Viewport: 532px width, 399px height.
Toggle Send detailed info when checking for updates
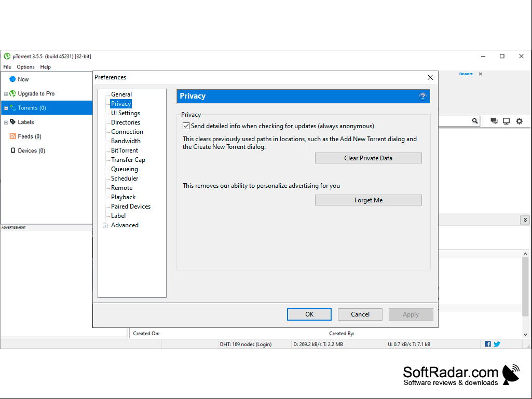pyautogui.click(x=186, y=126)
